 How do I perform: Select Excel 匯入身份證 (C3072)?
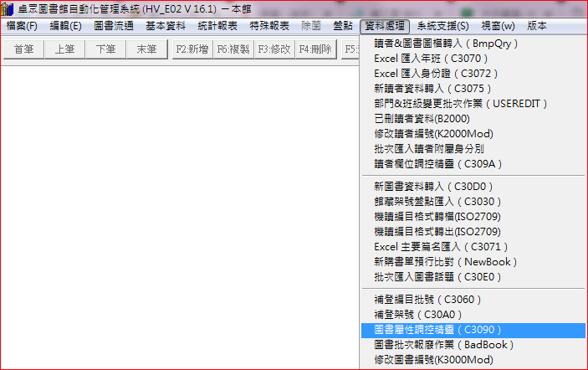pos(473,74)
